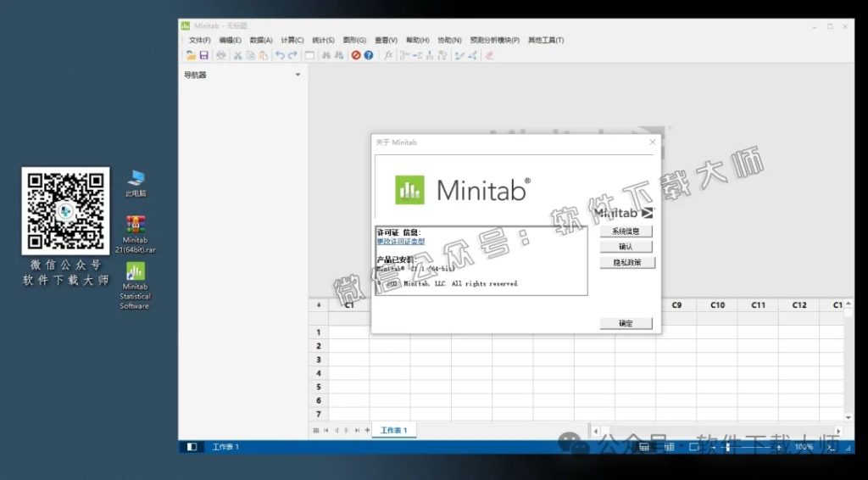
Task: Select the Minitab 21(64bit).rar desktop file
Action: coord(136,234)
